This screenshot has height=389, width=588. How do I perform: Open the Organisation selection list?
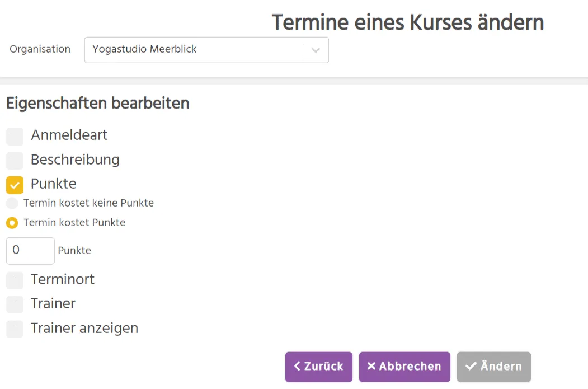point(196,50)
